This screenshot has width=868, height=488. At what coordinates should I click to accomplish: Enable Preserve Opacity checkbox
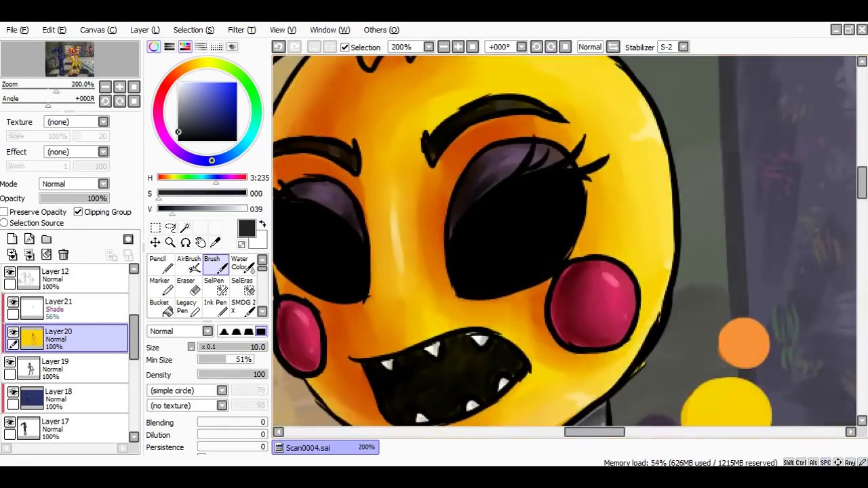pyautogui.click(x=4, y=212)
